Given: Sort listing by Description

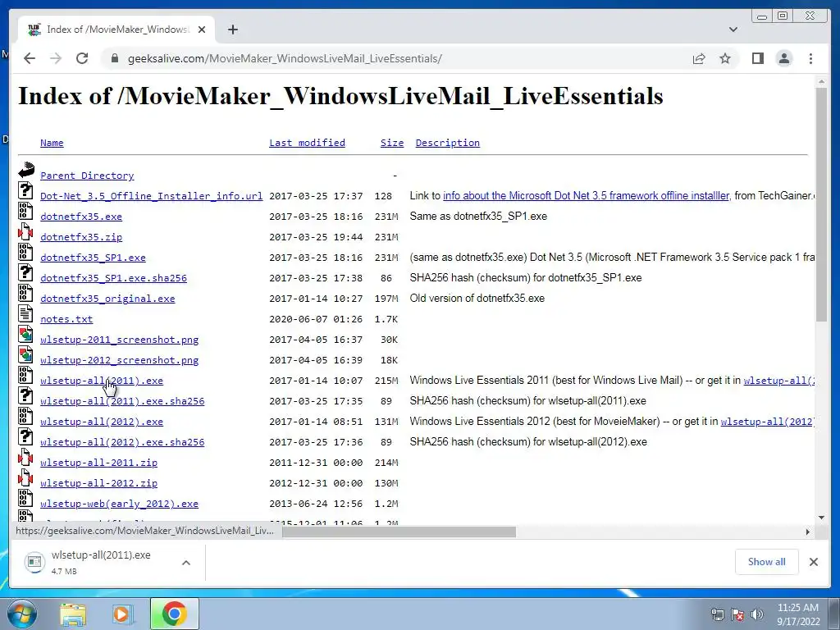Looking at the screenshot, I should click(447, 143).
